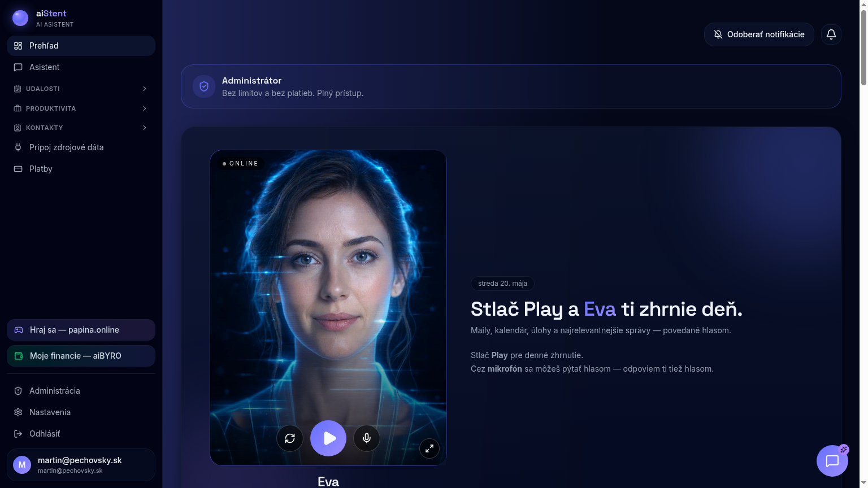Click the wallet icon beside aiBYRO
The height and width of the screenshot is (488, 868).
point(19,356)
